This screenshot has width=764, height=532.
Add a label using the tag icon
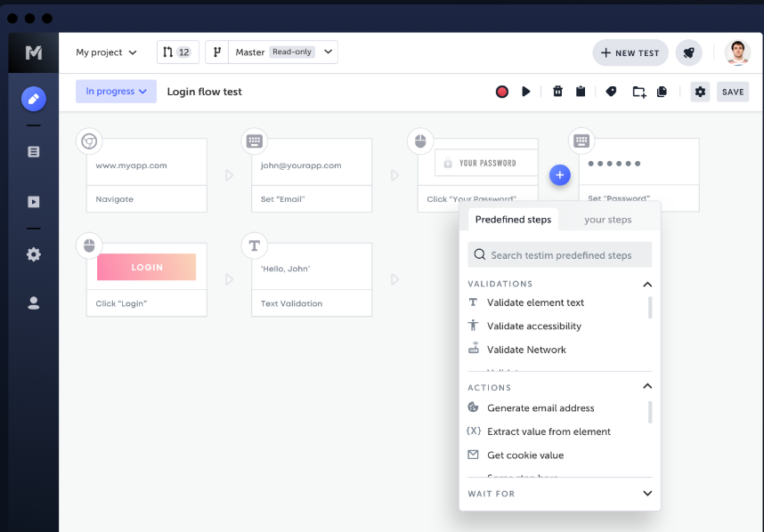(611, 91)
